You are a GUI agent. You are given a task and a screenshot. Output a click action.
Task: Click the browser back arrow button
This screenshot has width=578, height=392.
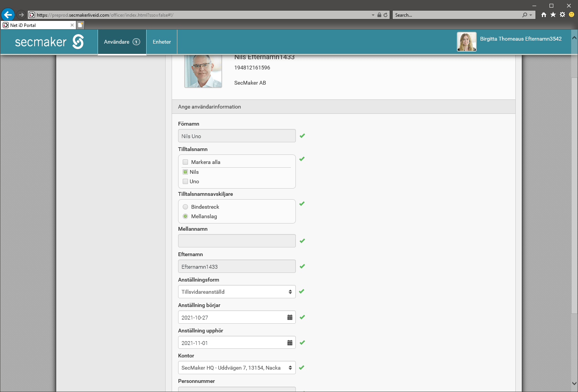tap(8, 15)
